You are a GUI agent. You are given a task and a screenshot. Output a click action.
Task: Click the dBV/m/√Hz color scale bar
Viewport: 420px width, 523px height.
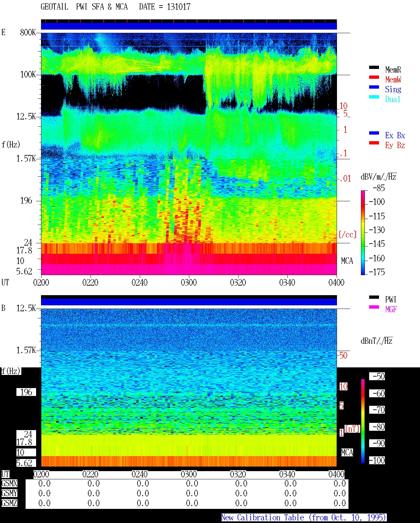pyautogui.click(x=363, y=233)
